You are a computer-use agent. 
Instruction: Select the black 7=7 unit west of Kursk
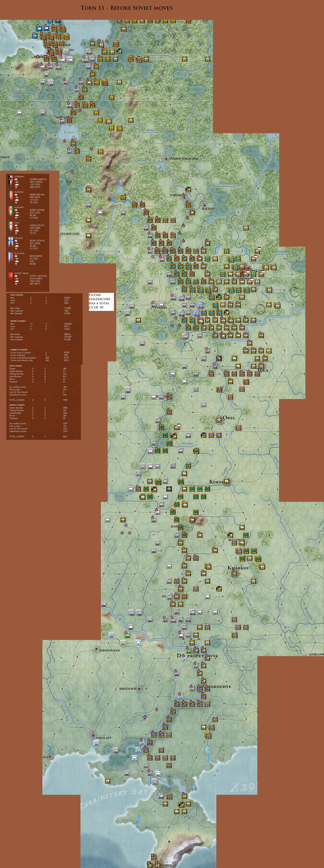169,489
